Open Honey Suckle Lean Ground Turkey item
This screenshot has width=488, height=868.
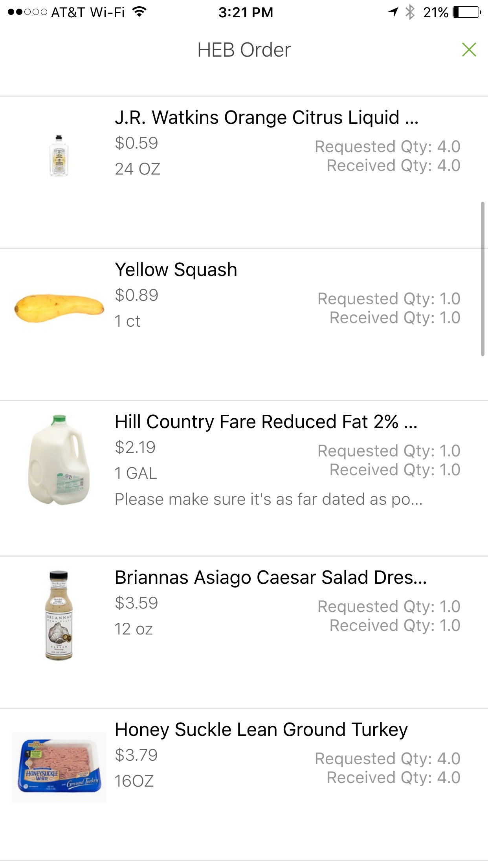(261, 730)
